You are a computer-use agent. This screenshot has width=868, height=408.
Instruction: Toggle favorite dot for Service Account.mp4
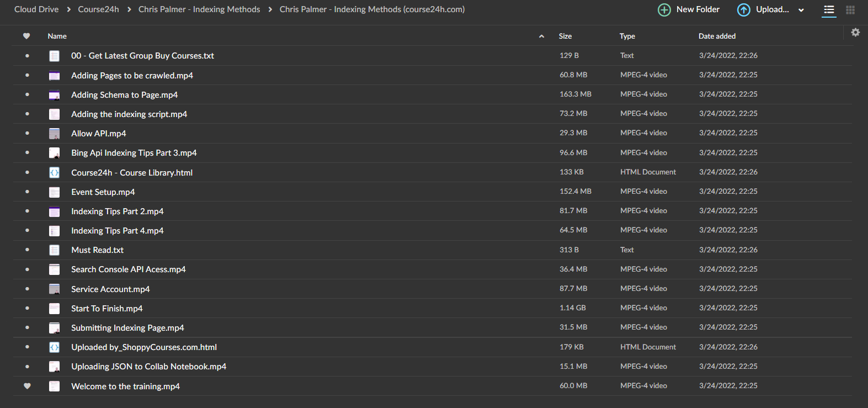pyautogui.click(x=27, y=289)
